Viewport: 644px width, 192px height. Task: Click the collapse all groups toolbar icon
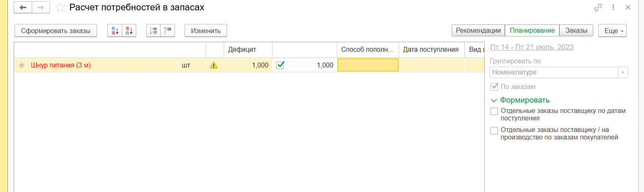(168, 31)
